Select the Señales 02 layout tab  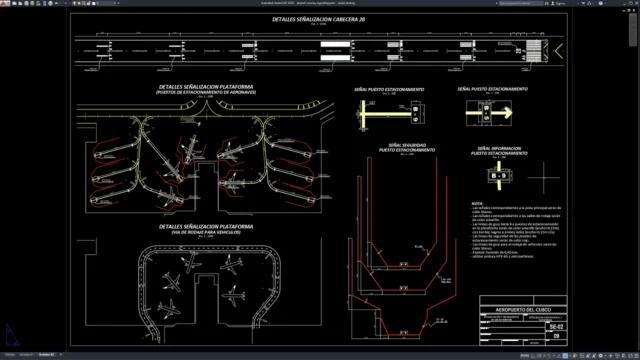pyautogui.click(x=47, y=355)
